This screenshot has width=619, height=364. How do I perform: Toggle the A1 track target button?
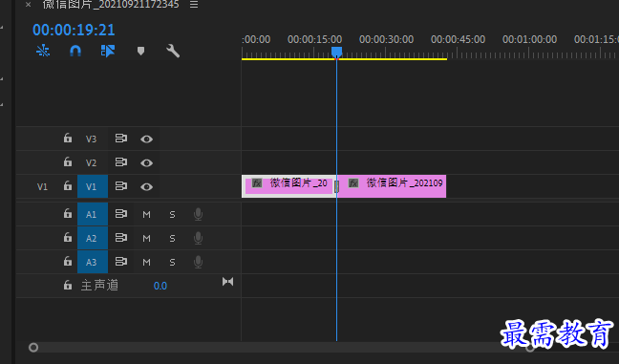tap(93, 214)
